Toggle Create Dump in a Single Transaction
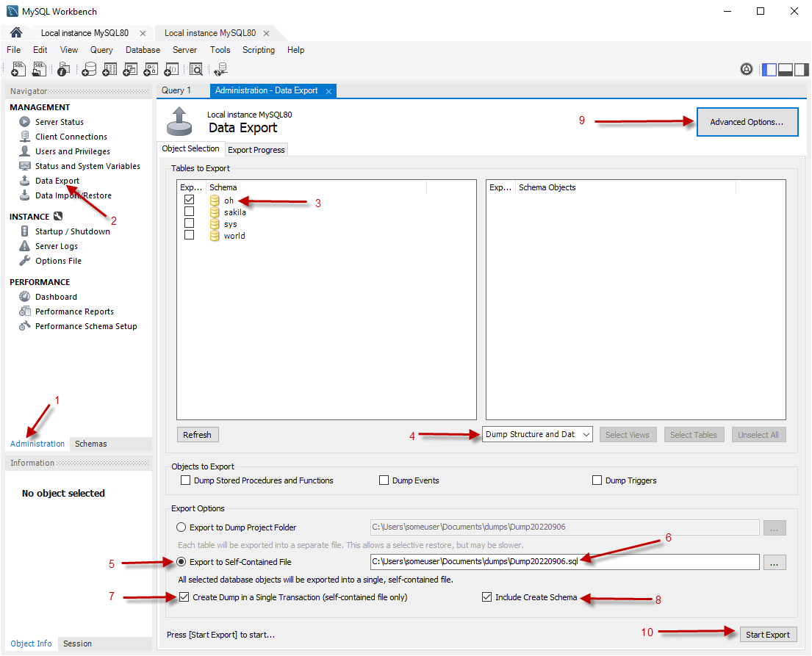 point(184,597)
